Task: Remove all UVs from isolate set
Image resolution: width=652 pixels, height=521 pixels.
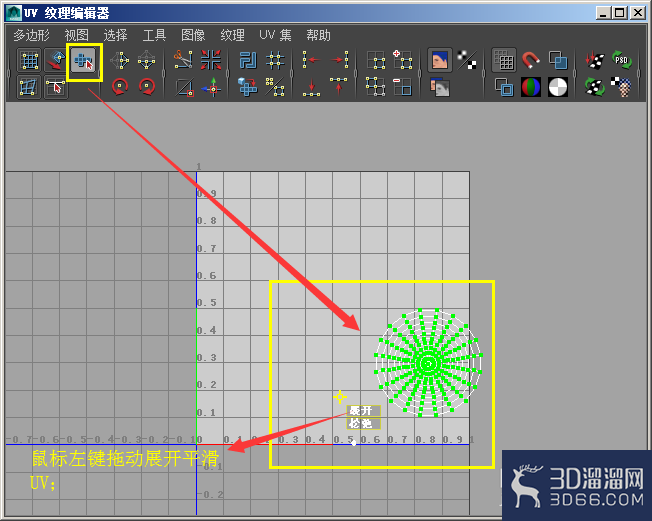Action: (x=375, y=87)
